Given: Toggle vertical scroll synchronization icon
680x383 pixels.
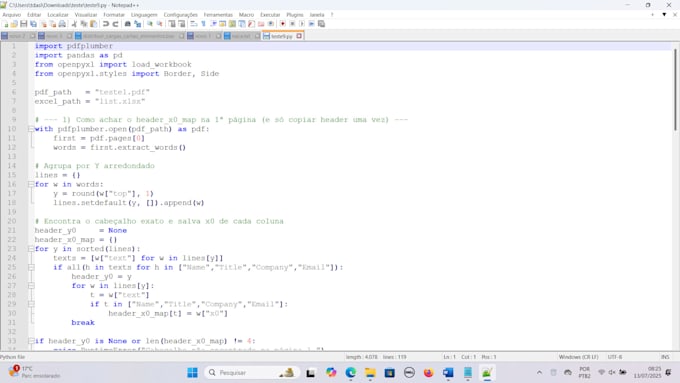Looking at the screenshot, I should tap(172, 24).
